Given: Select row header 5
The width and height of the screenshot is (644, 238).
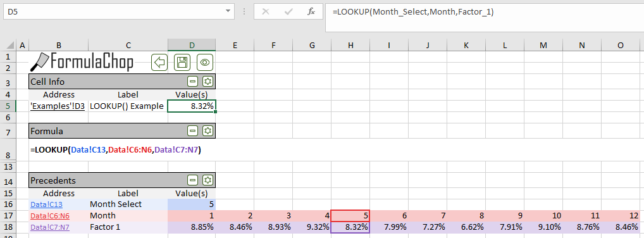Looking at the screenshot, I should pos(8,106).
